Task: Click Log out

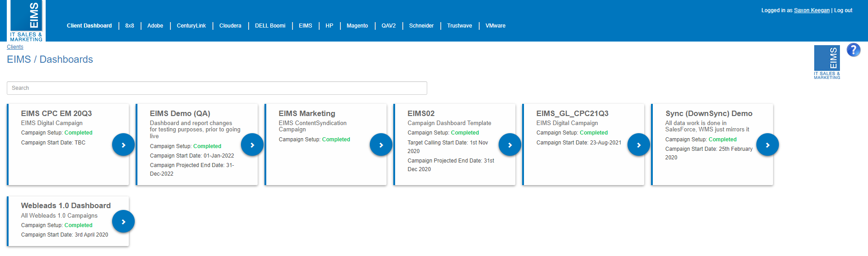Action: pyautogui.click(x=843, y=10)
